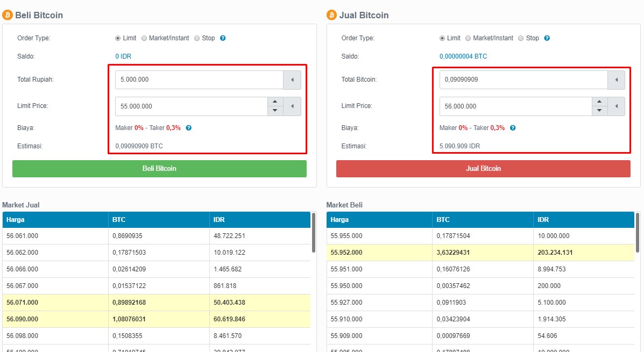
Task: Click the Bitcoin logo beside Beli Bitcoin
Action: click(x=8, y=15)
